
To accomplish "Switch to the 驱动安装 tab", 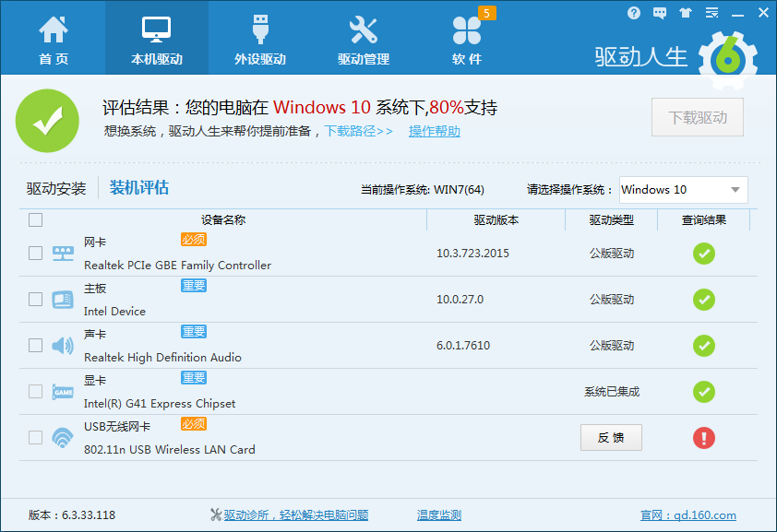I will coord(56,189).
